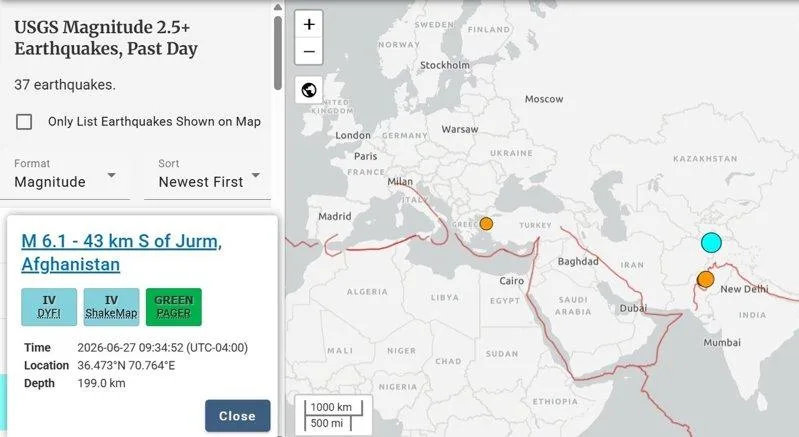799x437 pixels.
Task: Click the scrollbar up arrow
Action: (x=278, y=7)
